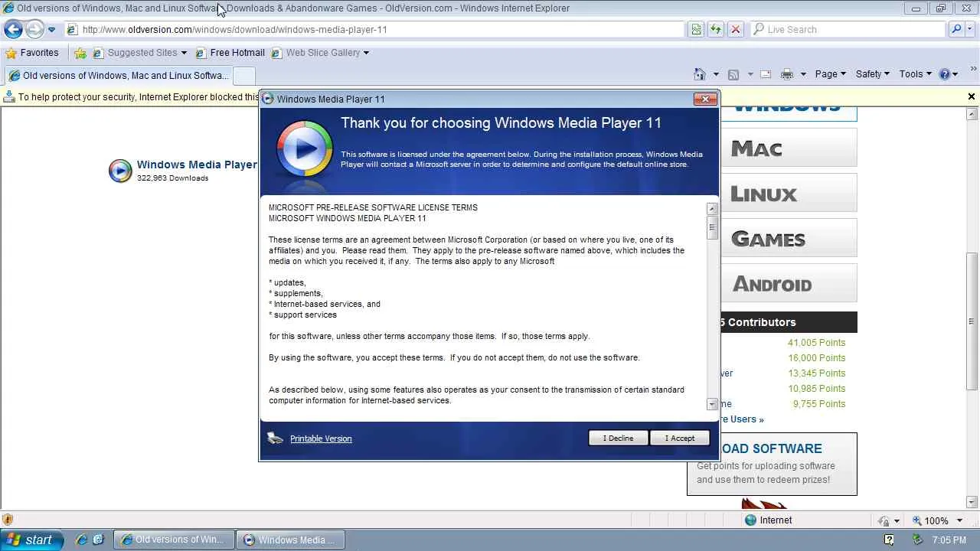Show more command bar items via chevron
980x551 pixels.
coord(973,70)
